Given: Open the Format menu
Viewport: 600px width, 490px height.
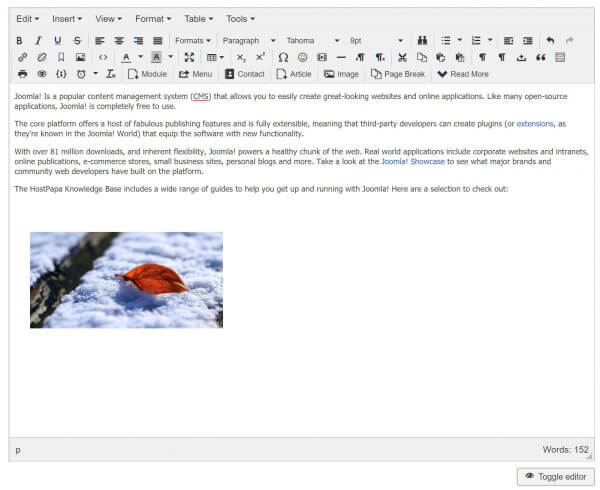Looking at the screenshot, I should coord(153,19).
